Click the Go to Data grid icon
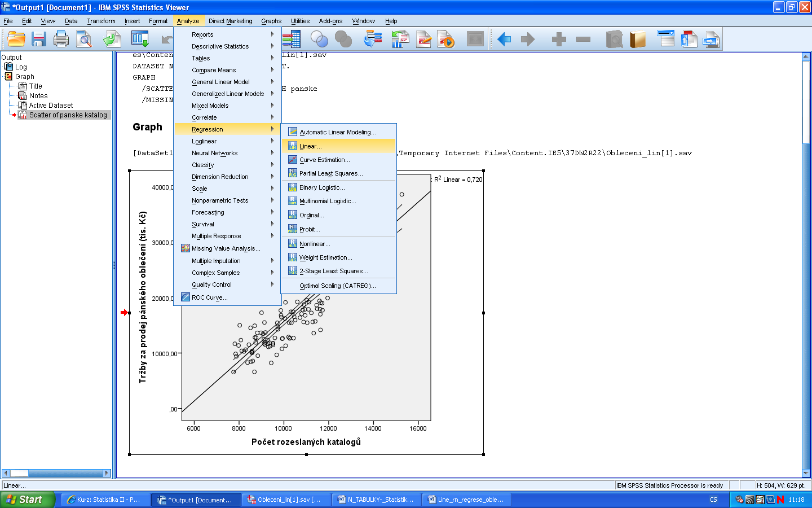Screen dimensions: 812x508 (292, 39)
